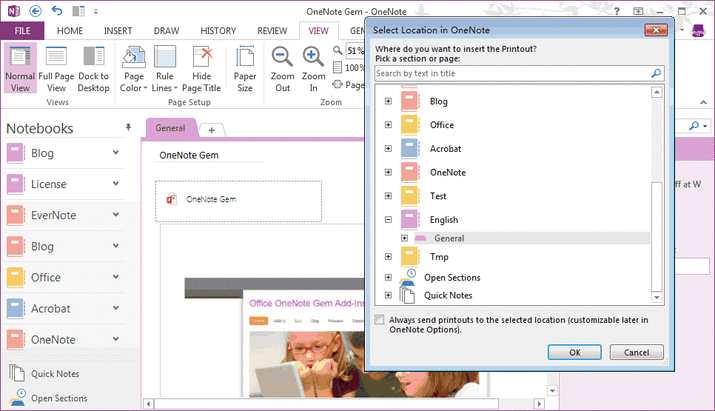Viewport: 715px width, 411px height.
Task: Select the General section tab
Action: (171, 128)
